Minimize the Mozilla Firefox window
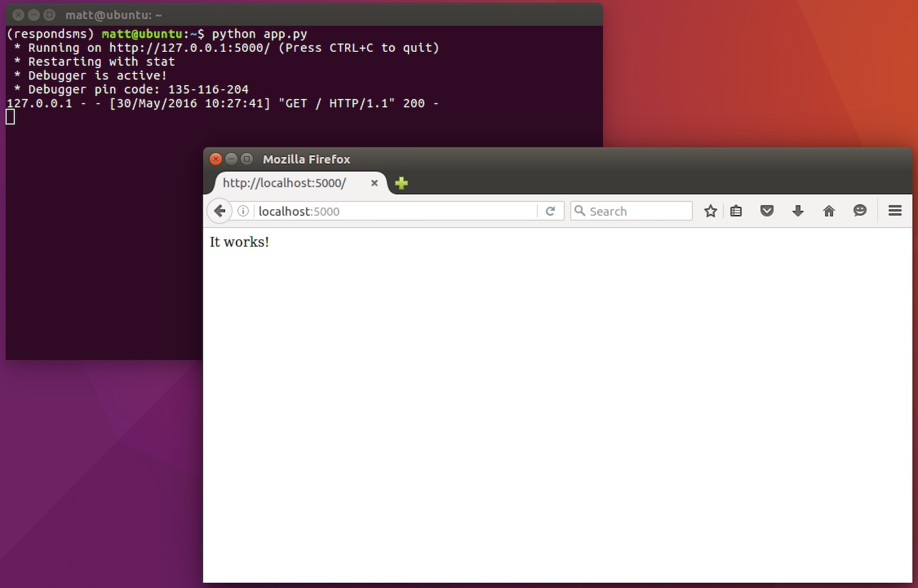918x588 pixels. click(231, 159)
